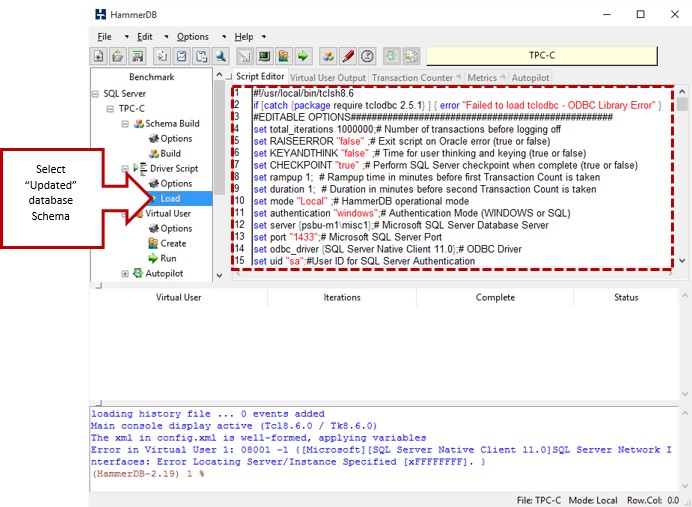The width and height of the screenshot is (692, 507).
Task: Open the Edit menu dropdown arrow
Action: (166, 37)
